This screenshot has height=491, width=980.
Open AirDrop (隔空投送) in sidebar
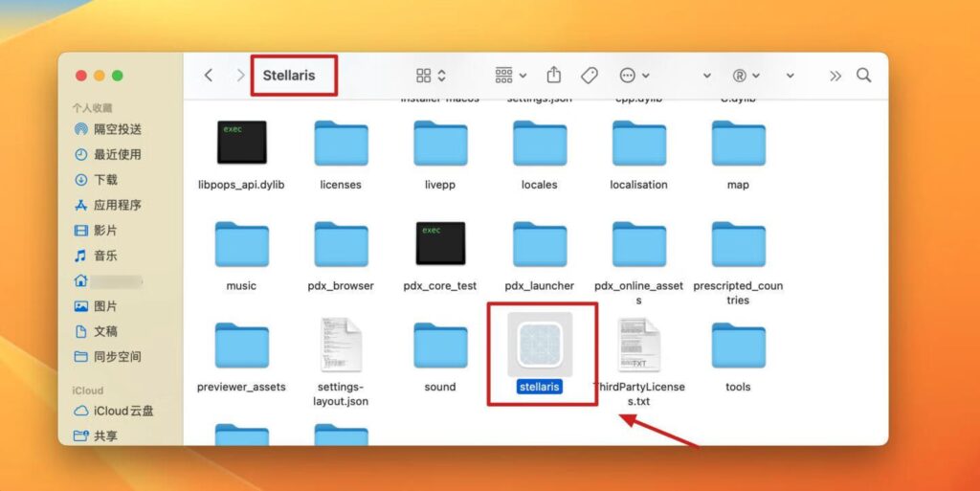point(117,129)
